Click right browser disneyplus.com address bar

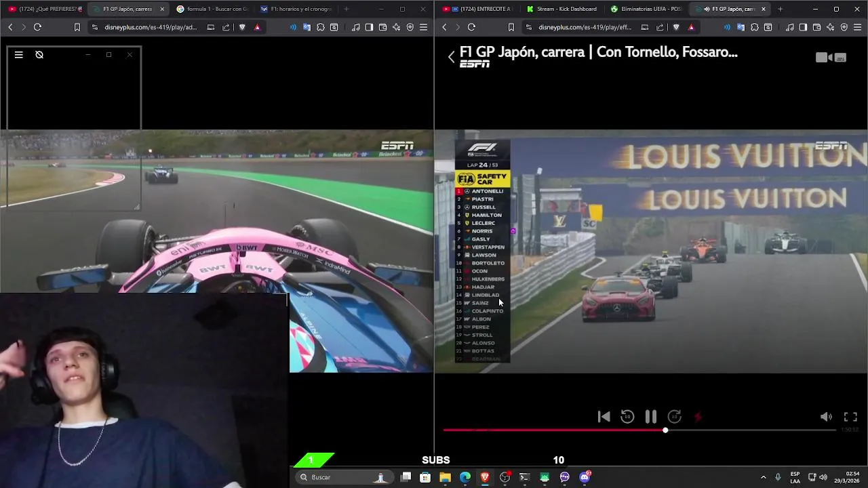[x=585, y=27]
